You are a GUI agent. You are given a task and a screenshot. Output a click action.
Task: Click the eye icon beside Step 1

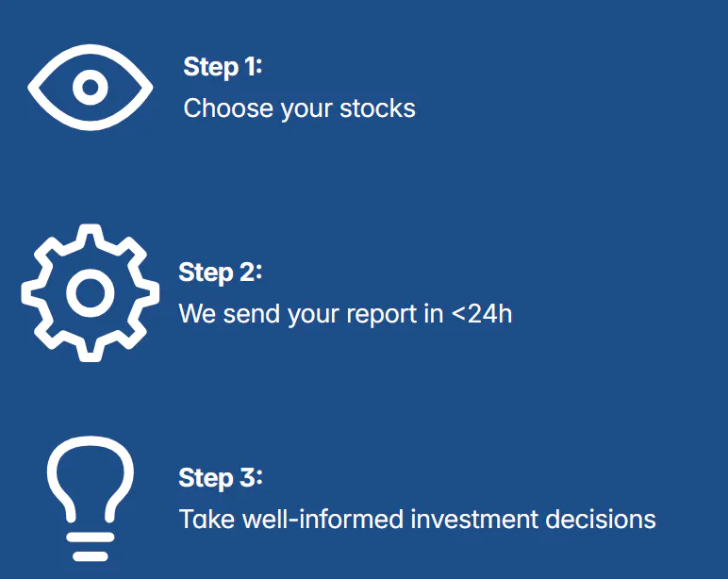click(x=91, y=88)
